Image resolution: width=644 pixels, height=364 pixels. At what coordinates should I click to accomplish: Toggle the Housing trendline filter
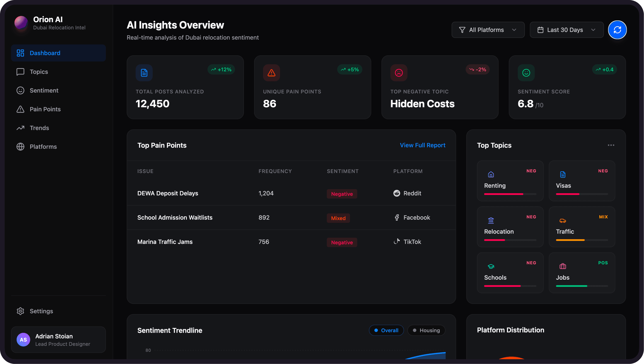pos(426,330)
